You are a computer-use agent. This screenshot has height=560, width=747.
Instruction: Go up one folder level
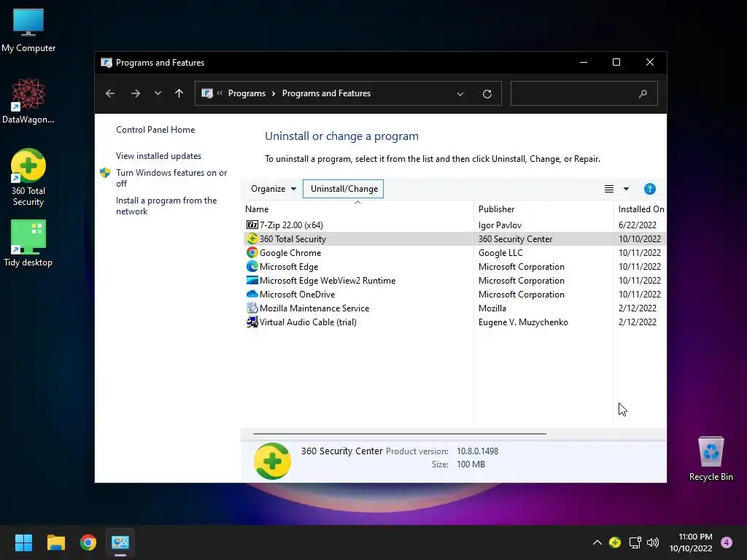179,93
